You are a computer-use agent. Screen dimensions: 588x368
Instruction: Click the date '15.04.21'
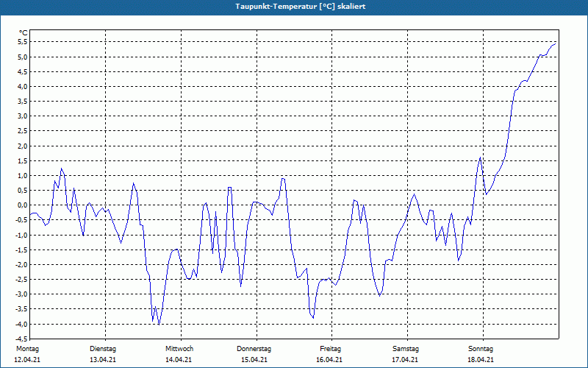click(x=254, y=360)
